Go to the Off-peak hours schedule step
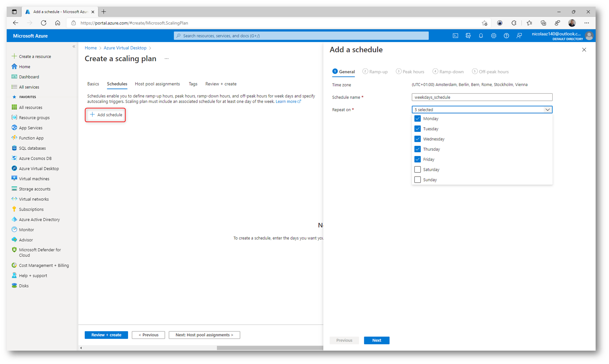The height and width of the screenshot is (364, 609). pyautogui.click(x=490, y=72)
